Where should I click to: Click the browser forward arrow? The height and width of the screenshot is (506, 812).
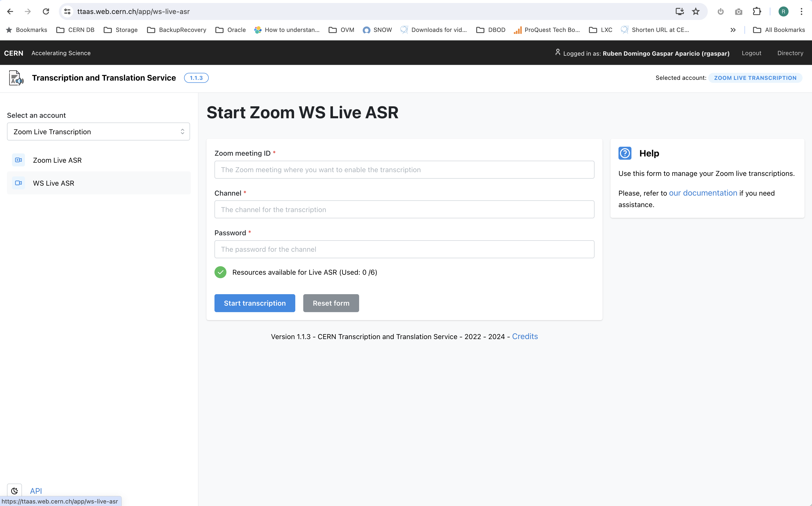(28, 11)
